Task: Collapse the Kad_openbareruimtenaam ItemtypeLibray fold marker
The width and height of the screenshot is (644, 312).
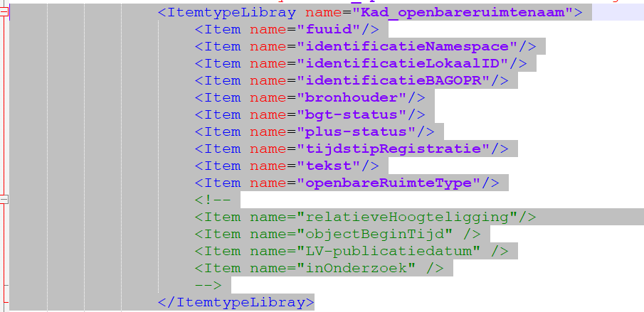Action: [4, 12]
